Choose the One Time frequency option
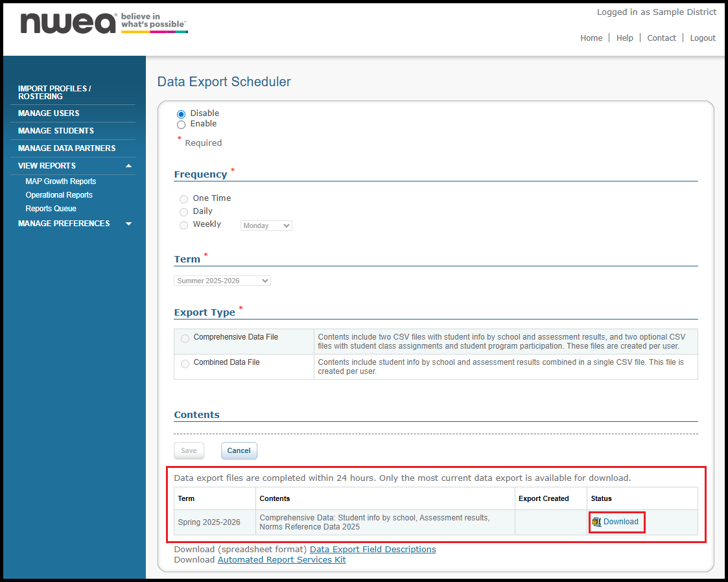Screen dimensions: 728x582 (184, 199)
